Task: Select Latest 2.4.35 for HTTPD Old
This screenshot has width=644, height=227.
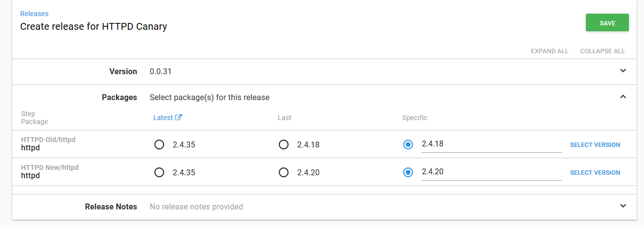Action: (x=159, y=144)
